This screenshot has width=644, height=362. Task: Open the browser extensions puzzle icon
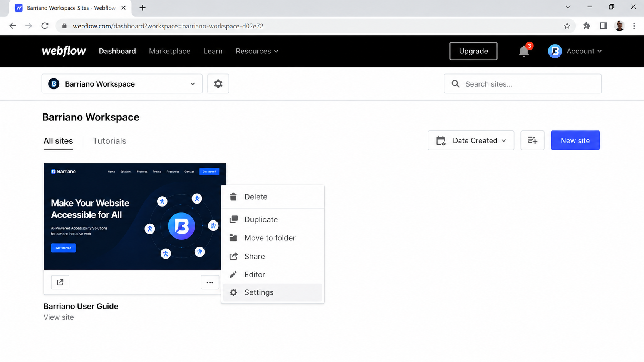tap(587, 26)
